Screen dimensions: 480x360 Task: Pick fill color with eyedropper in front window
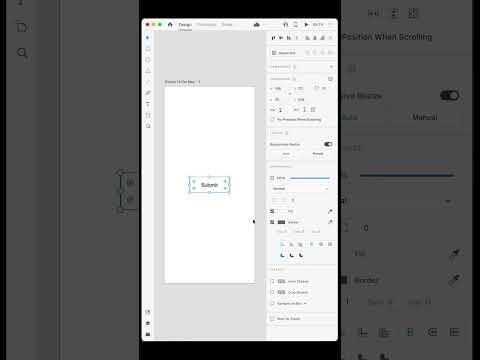(330, 211)
